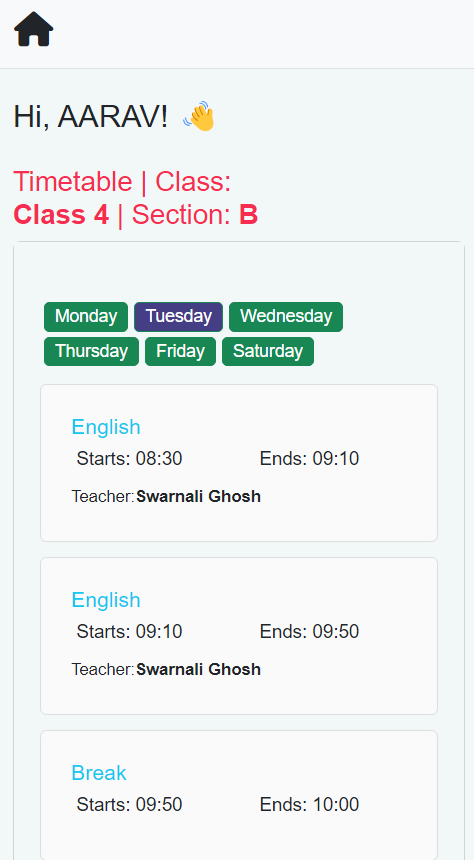
Task: Switch to Wednesday timetable
Action: tap(286, 316)
